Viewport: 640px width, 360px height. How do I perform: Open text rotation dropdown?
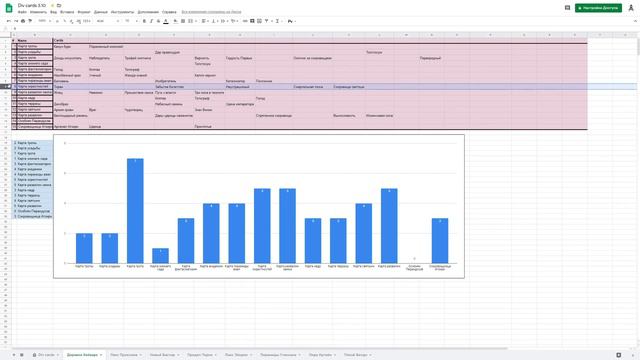point(234,21)
